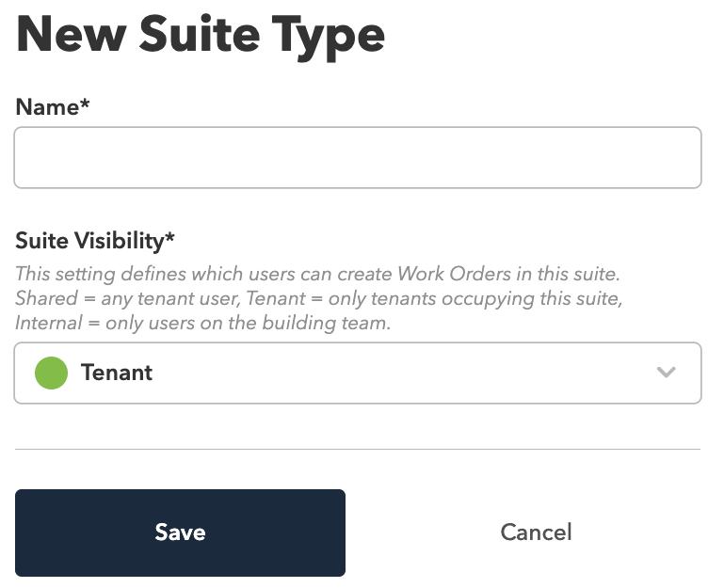Click the divider line above Save
This screenshot has width=724, height=588.
(358, 449)
